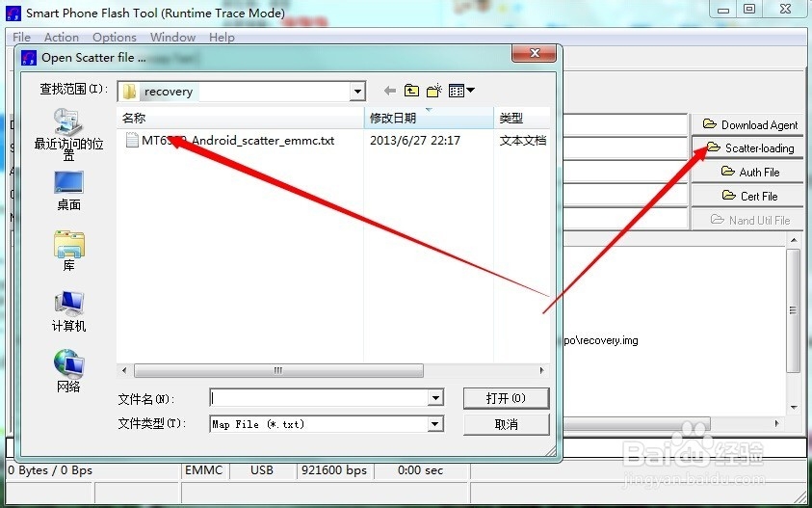Open the File menu
The height and width of the screenshot is (508, 812).
click(x=21, y=38)
